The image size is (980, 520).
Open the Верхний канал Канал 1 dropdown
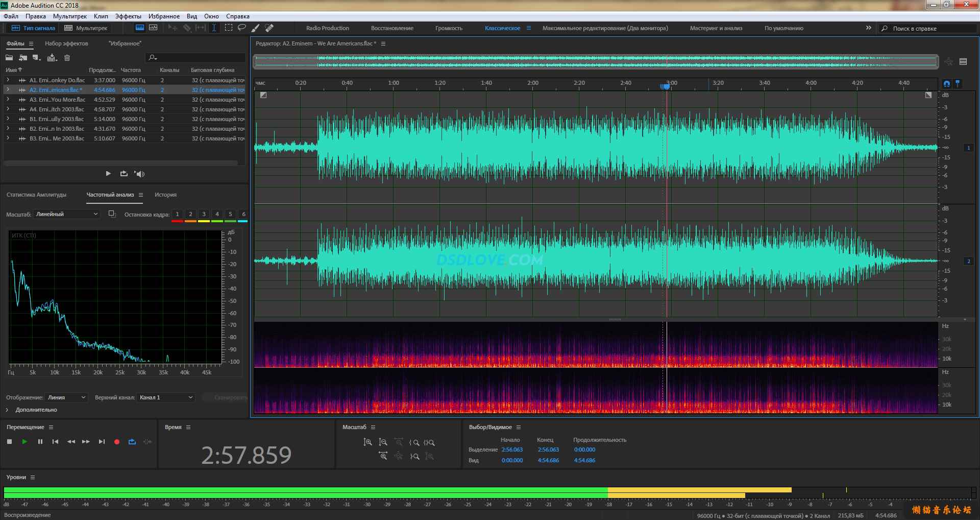[166, 397]
